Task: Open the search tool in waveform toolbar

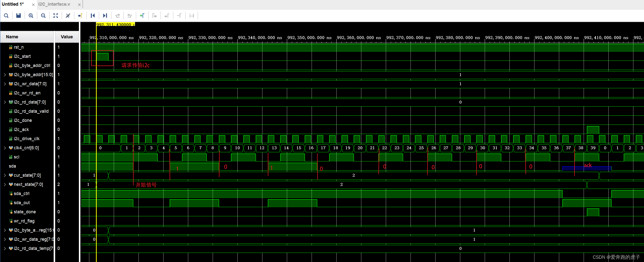Action: tap(6, 16)
